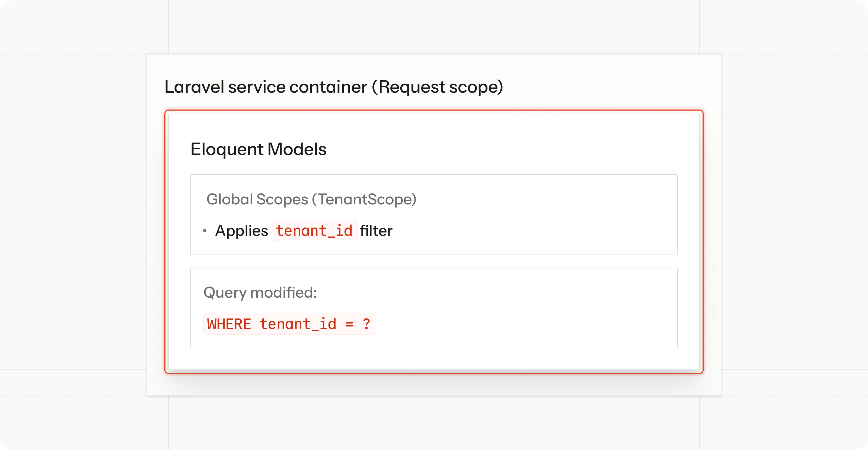Click the Laravel service container title
This screenshot has width=868, height=450.
tap(334, 87)
